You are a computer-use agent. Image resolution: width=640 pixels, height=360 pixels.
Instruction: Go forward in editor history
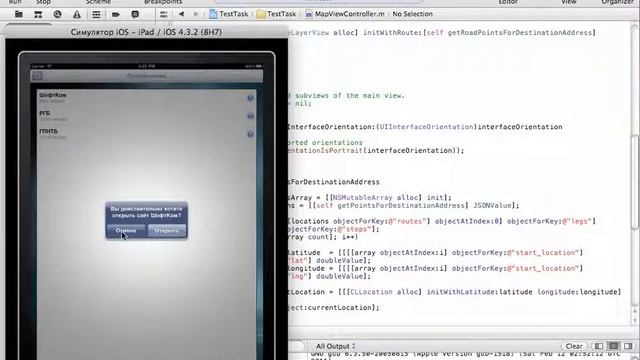tap(196, 14)
